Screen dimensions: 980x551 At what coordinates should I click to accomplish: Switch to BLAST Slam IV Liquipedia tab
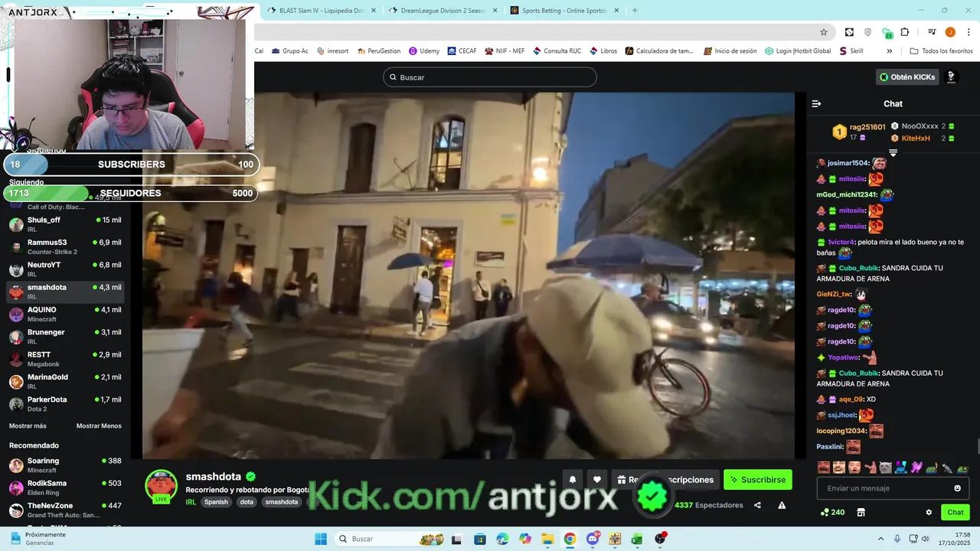320,11
